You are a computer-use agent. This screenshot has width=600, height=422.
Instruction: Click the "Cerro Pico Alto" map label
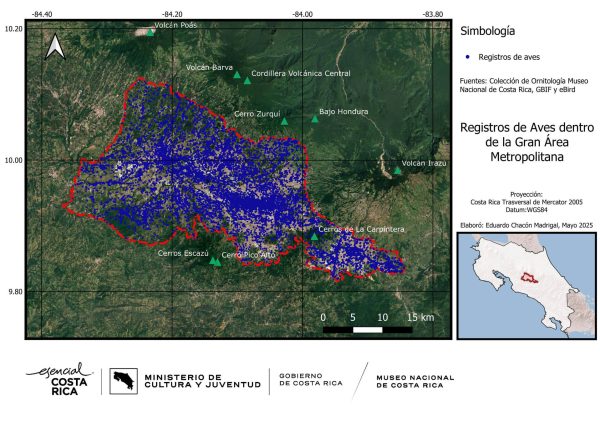point(248,255)
